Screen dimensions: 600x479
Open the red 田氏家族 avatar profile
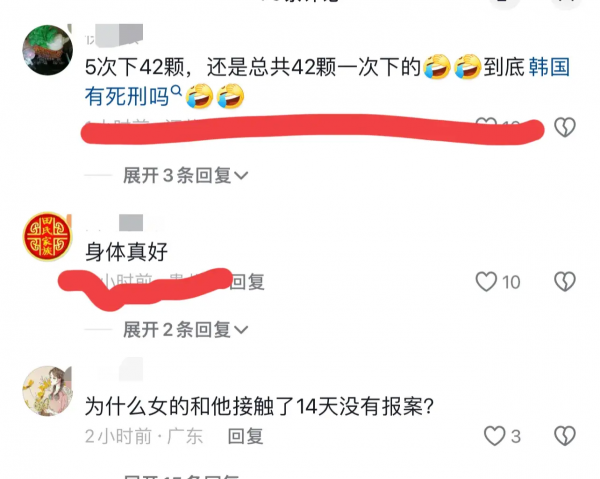click(47, 236)
